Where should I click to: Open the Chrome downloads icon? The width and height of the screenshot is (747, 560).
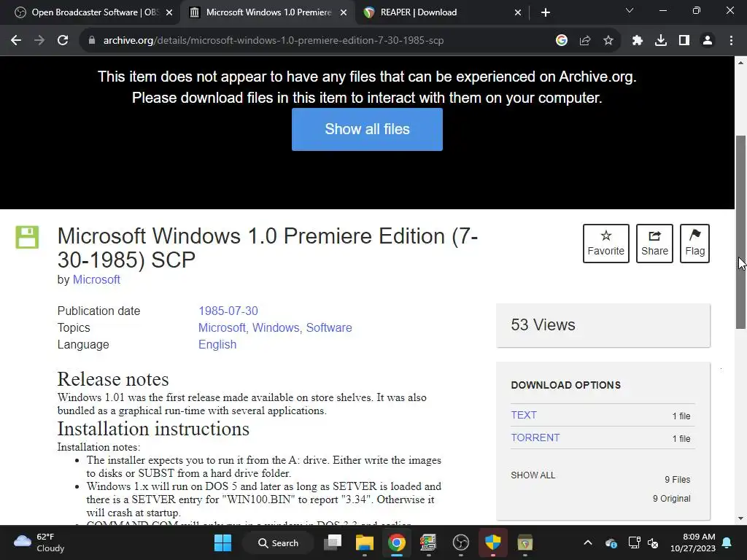pos(661,41)
